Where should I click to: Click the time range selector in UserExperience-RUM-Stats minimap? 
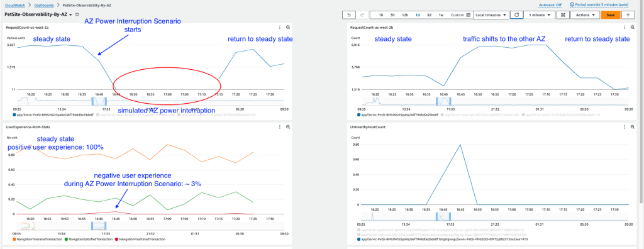[x=99, y=225]
